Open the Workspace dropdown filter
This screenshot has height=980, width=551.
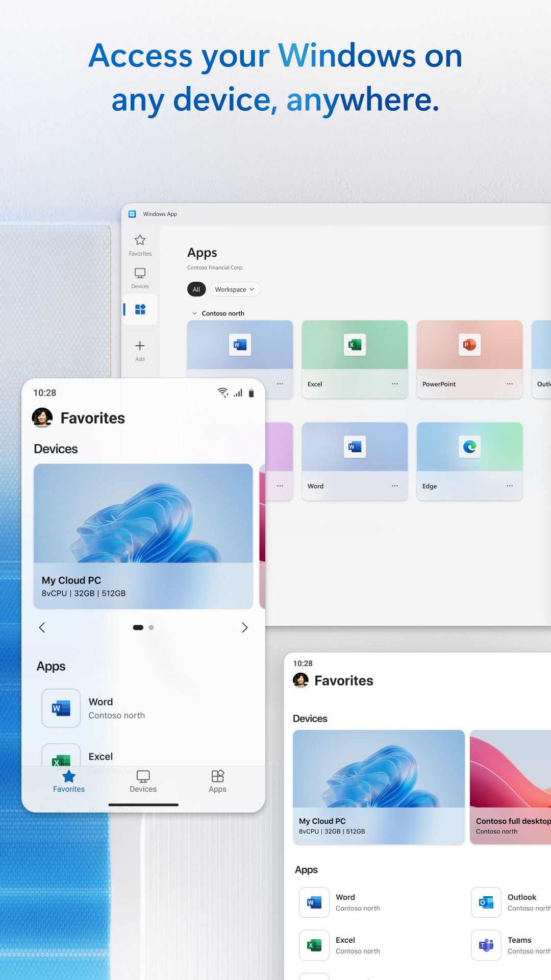point(235,289)
